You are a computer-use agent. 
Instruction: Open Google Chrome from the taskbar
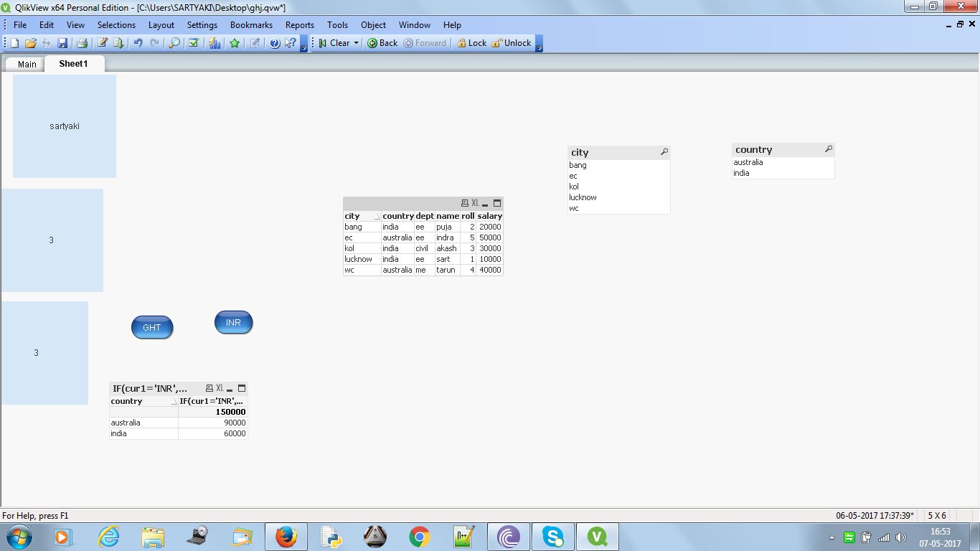pyautogui.click(x=420, y=537)
